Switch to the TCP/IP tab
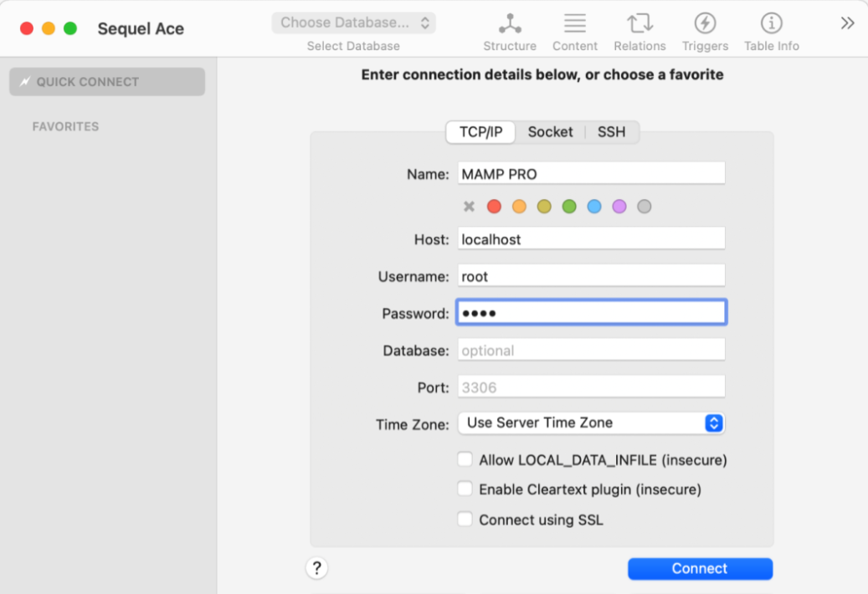This screenshot has height=594, width=868. pos(480,132)
